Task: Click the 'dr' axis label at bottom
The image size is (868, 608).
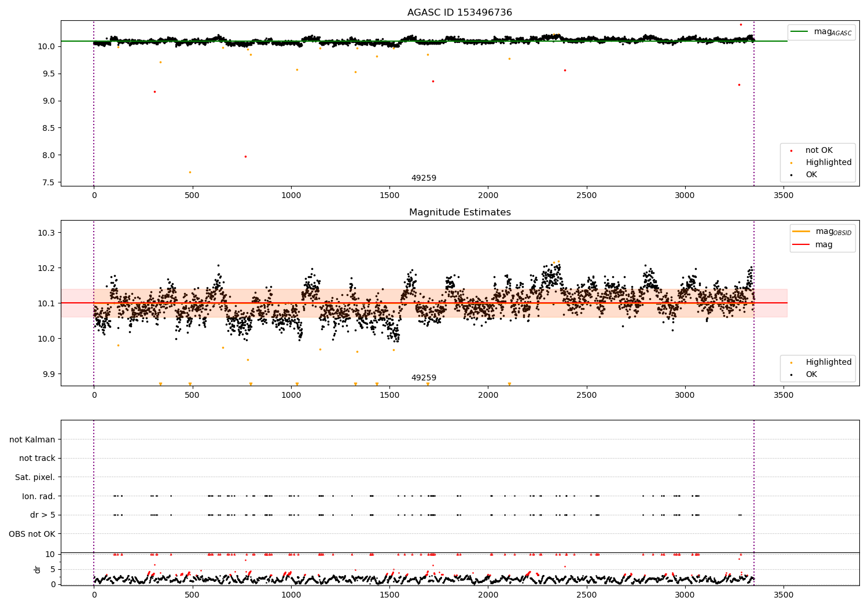Action: [38, 569]
